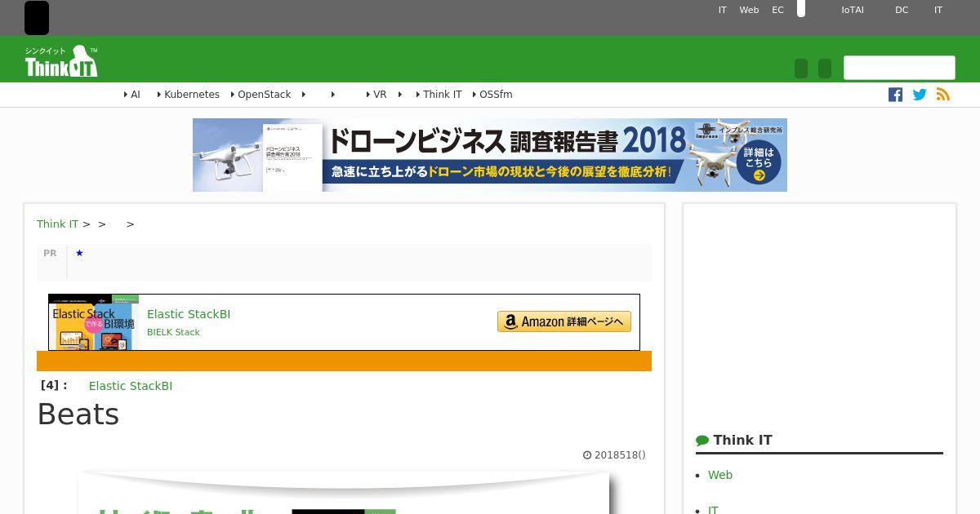Click the Beats article heading
Image resolution: width=980 pixels, height=514 pixels.
coord(78,414)
